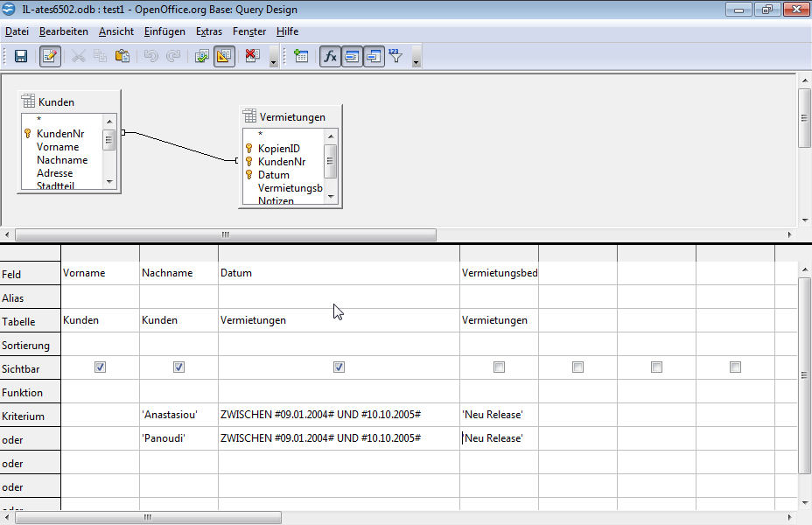Click the Kriterium row header

[x=30, y=416]
